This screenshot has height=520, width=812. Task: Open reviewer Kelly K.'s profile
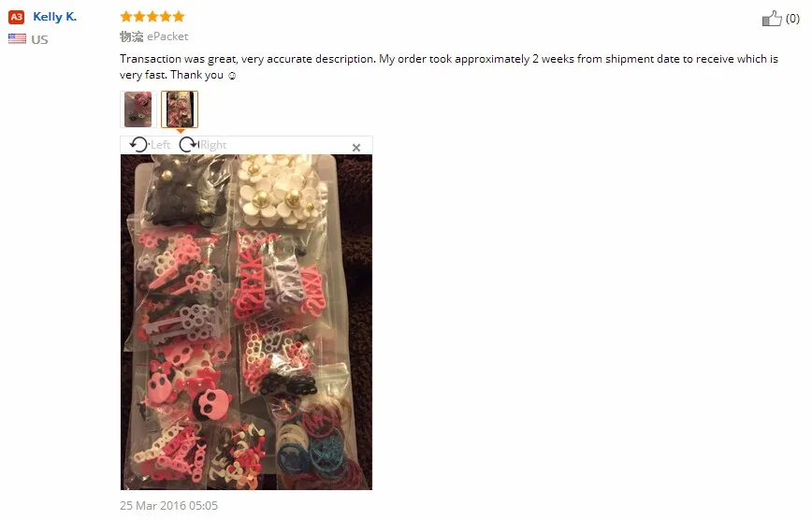click(x=55, y=17)
